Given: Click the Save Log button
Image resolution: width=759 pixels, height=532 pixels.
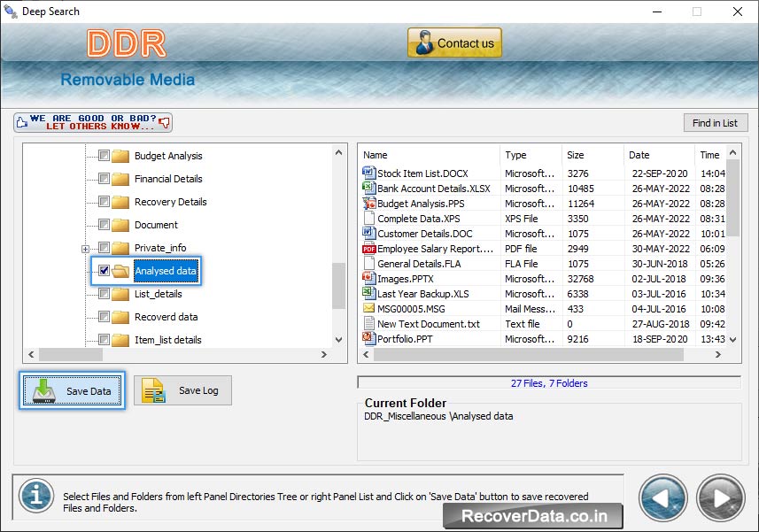Looking at the screenshot, I should point(182,390).
